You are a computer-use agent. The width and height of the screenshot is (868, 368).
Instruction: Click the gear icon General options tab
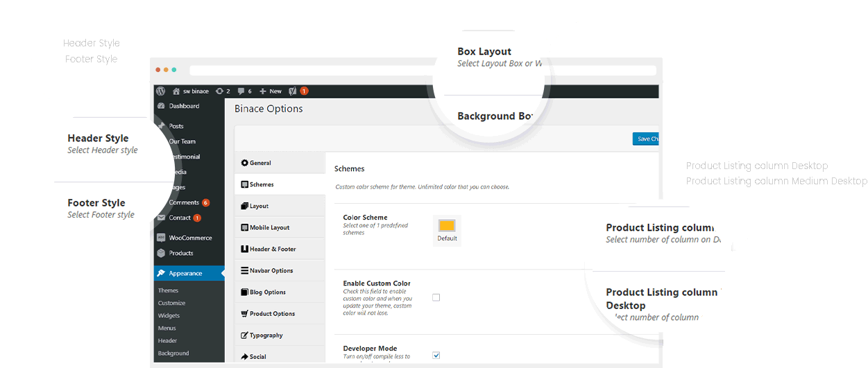click(244, 163)
